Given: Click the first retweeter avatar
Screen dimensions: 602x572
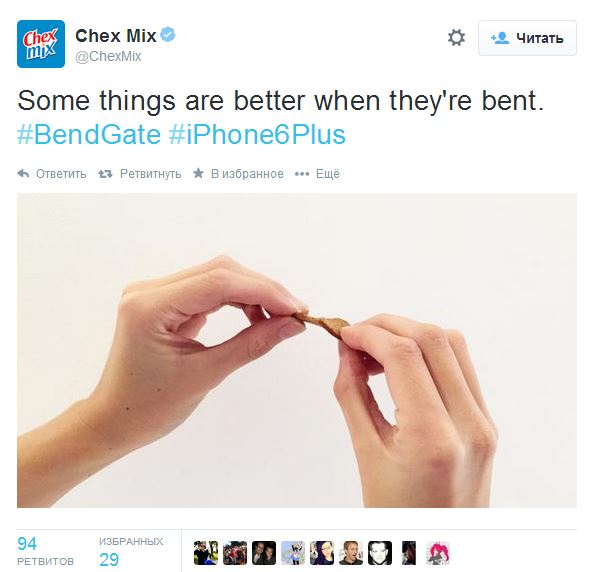Looking at the screenshot, I should [x=206, y=553].
